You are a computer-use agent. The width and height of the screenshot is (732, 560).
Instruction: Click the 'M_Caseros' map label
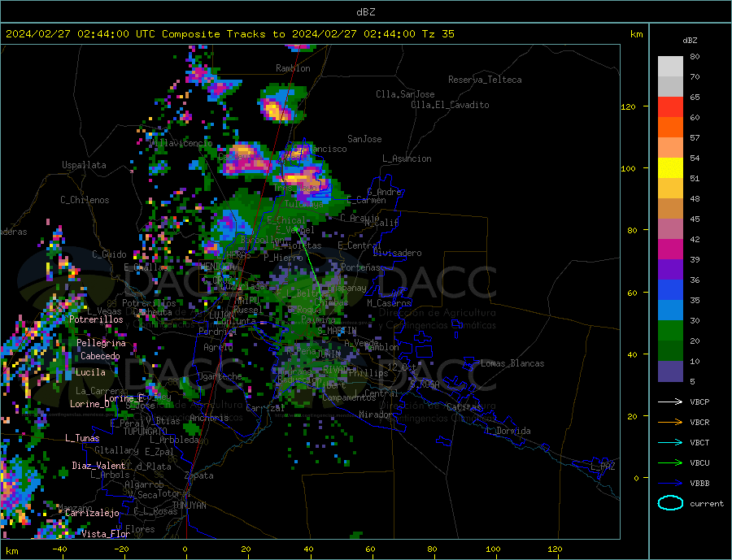[x=389, y=303]
